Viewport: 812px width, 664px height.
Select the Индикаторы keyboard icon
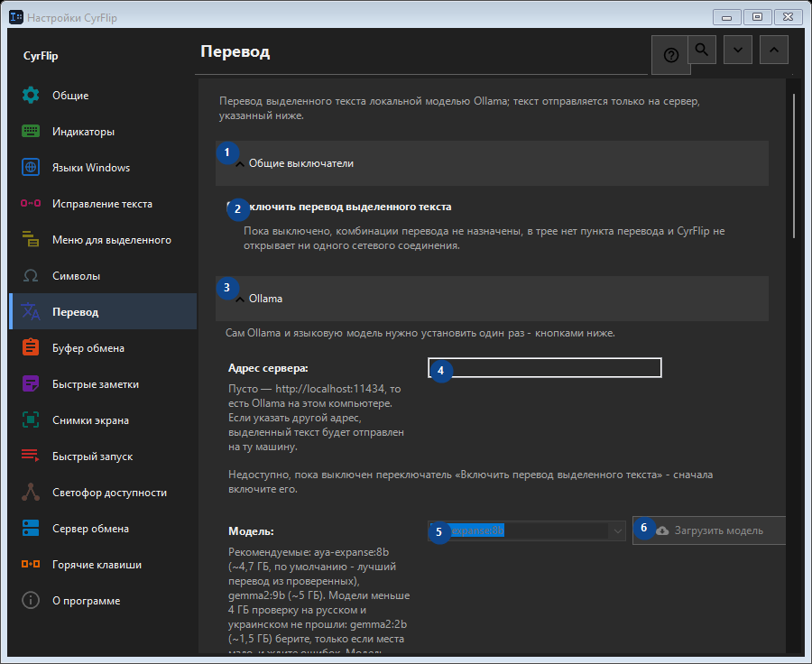[31, 132]
